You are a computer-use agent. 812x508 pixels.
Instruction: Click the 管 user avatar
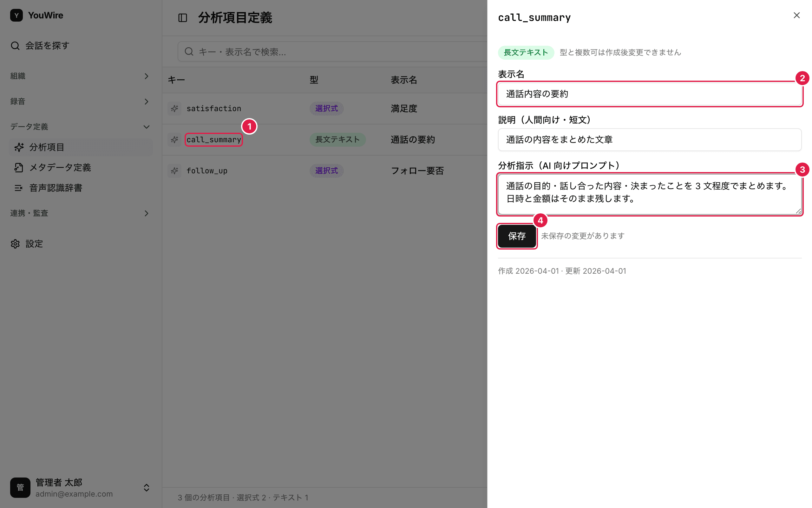[x=20, y=487]
